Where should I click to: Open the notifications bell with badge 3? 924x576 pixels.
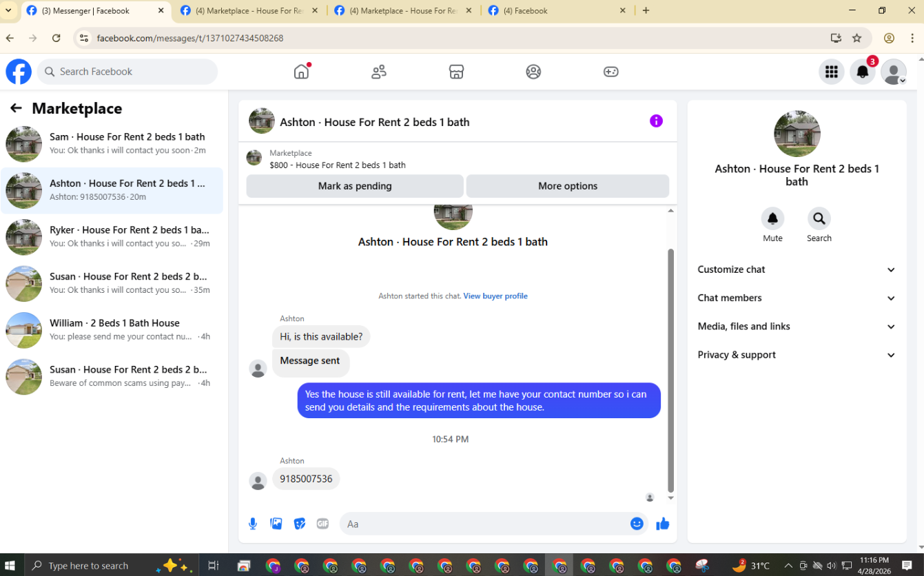863,72
